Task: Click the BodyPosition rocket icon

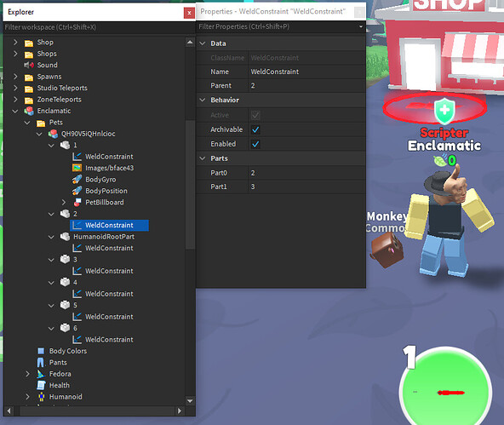Action: tap(77, 191)
